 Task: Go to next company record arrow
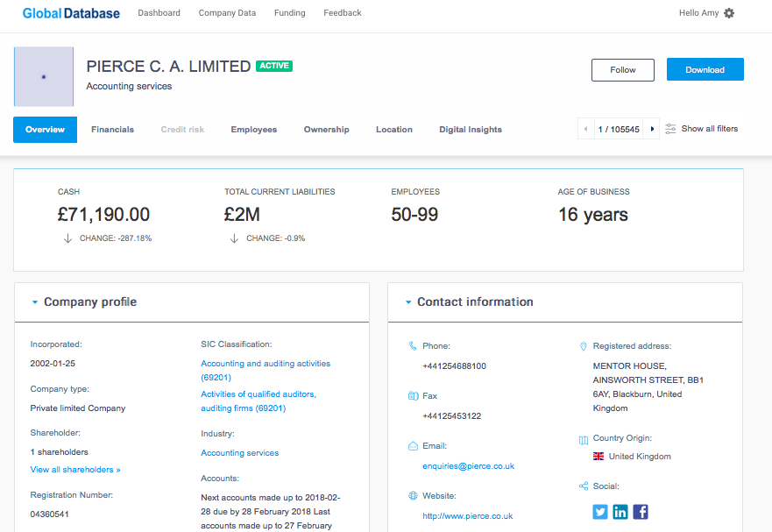point(652,130)
